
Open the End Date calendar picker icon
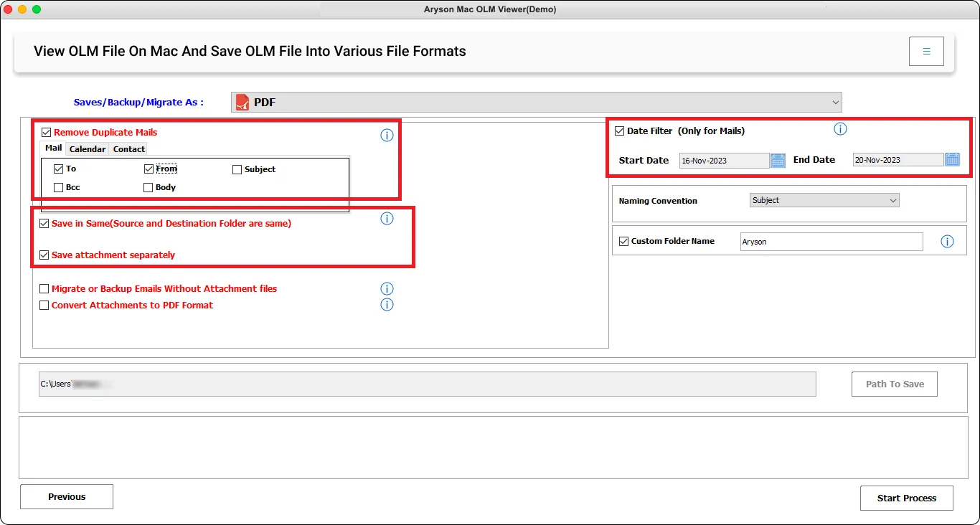click(952, 159)
